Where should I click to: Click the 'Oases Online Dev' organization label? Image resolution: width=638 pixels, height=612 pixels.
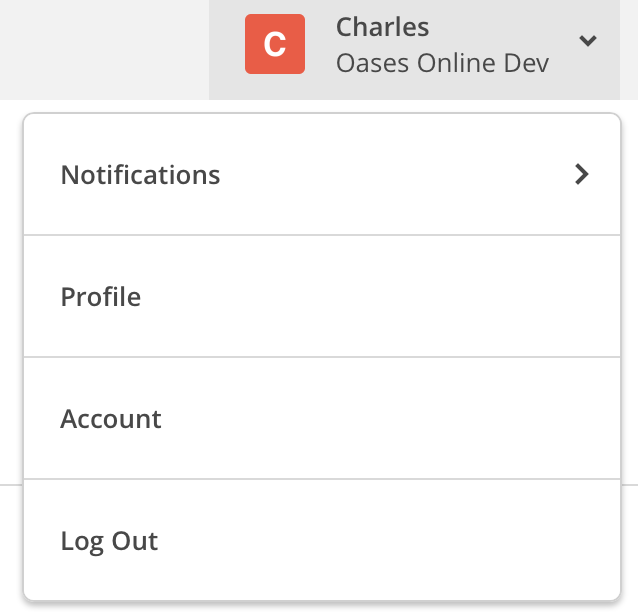(442, 63)
